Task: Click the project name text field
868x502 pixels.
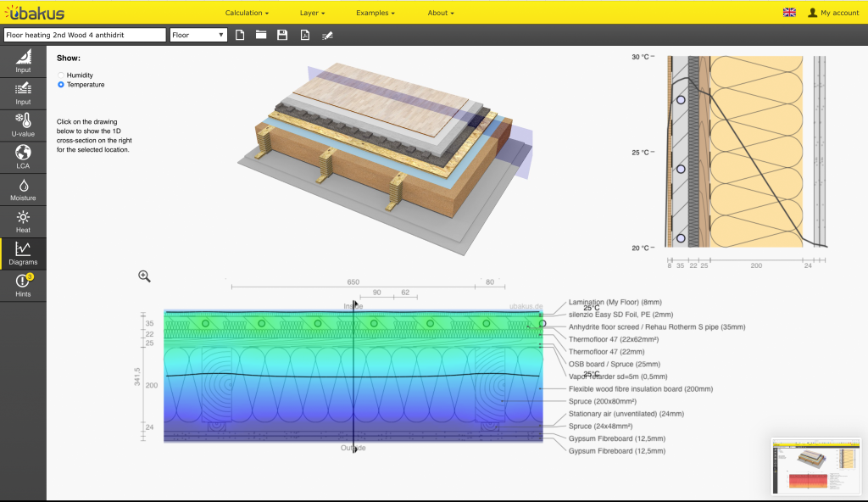Action: click(x=85, y=35)
